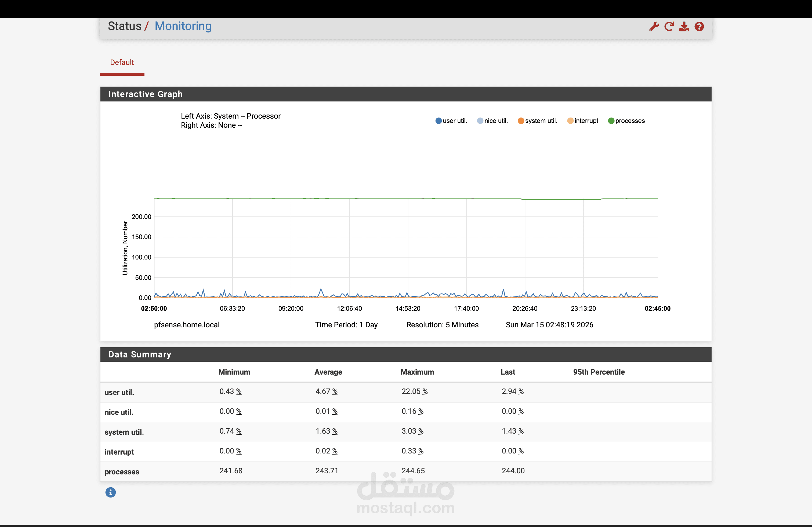Click the 95th Percentile column header
The height and width of the screenshot is (527, 812).
point(599,372)
